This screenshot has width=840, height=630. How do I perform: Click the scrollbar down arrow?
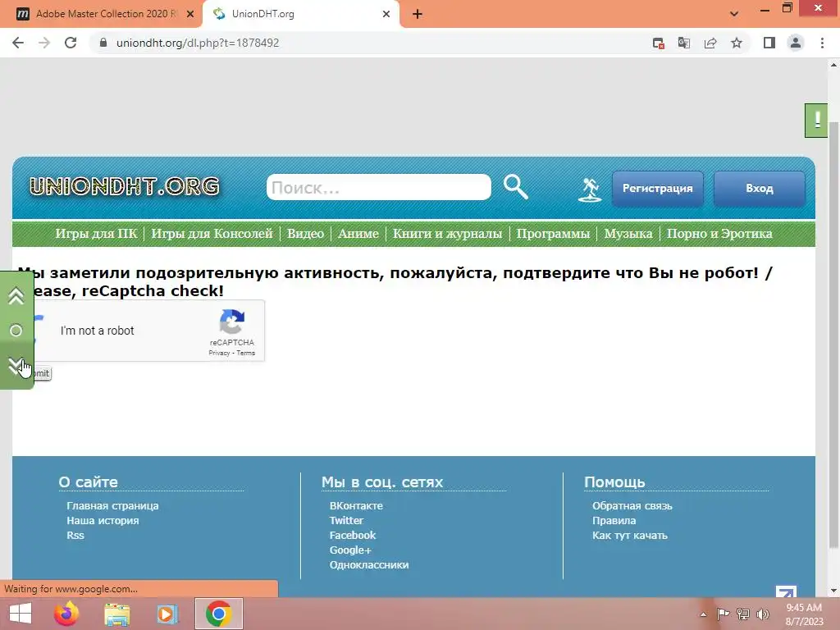[833, 591]
